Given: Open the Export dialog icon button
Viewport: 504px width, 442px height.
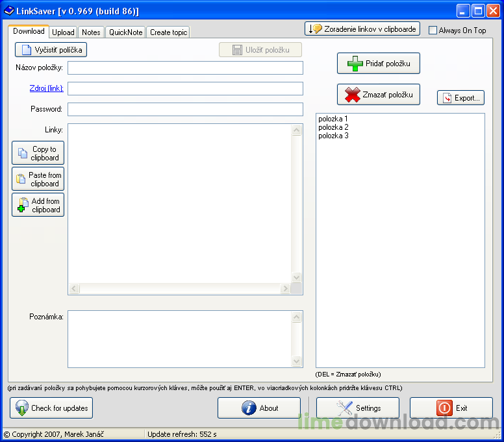Looking at the screenshot, I should click(x=460, y=97).
